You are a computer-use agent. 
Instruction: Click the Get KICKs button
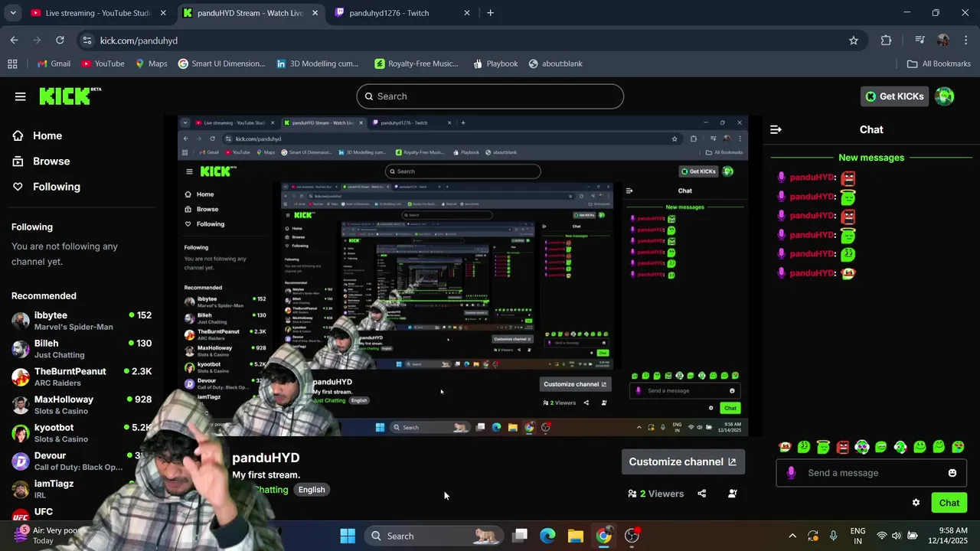click(x=894, y=96)
